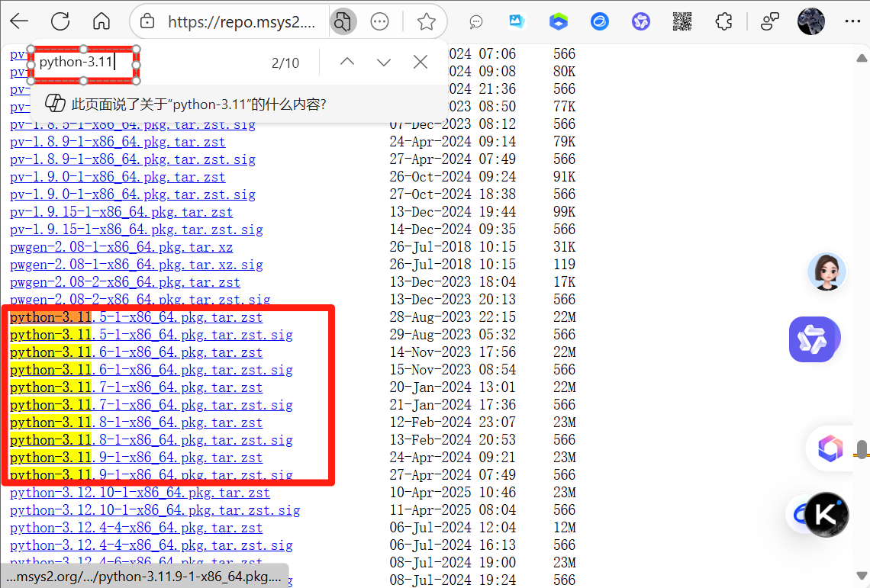Image resolution: width=870 pixels, height=588 pixels.
Task: Open the browser home page
Action: (x=101, y=21)
